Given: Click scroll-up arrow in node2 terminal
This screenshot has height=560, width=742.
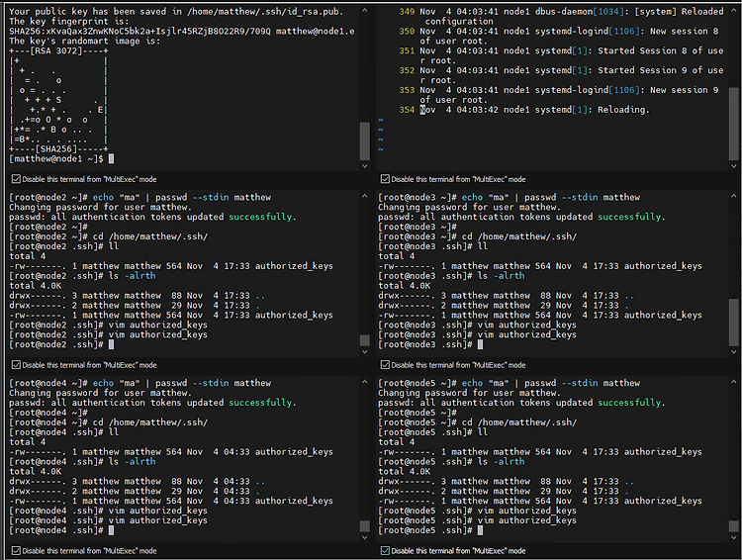Looking at the screenshot, I should tap(364, 196).
